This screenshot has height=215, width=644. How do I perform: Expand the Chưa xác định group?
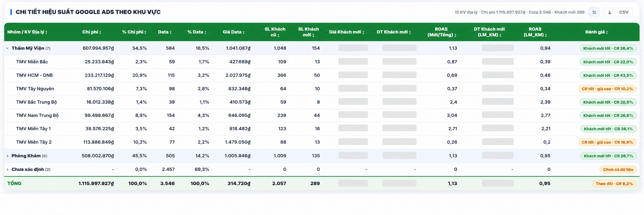tap(7, 170)
